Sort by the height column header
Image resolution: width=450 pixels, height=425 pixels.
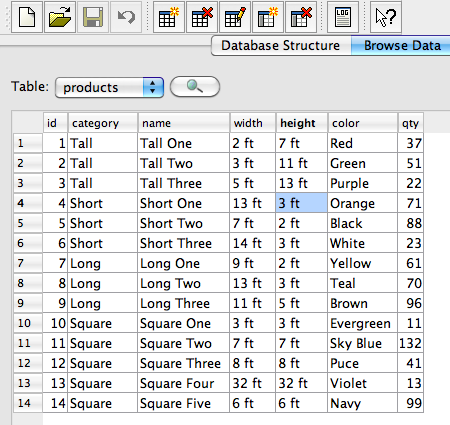click(302, 123)
